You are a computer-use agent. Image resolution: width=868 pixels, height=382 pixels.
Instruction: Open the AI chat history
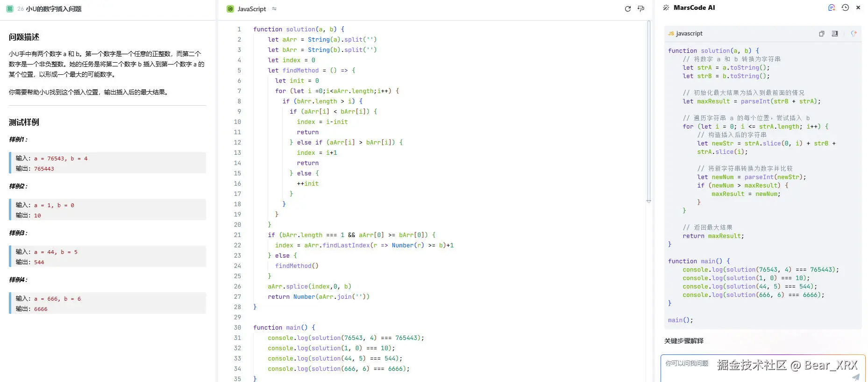845,7
